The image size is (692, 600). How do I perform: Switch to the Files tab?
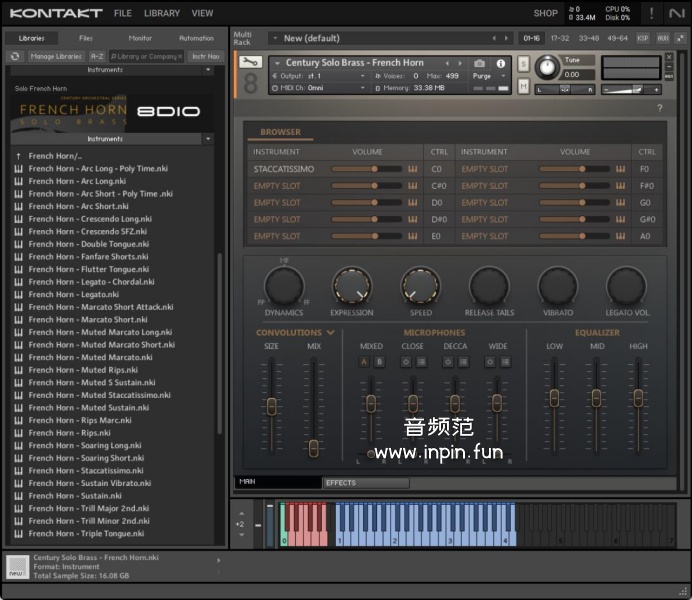(86, 38)
